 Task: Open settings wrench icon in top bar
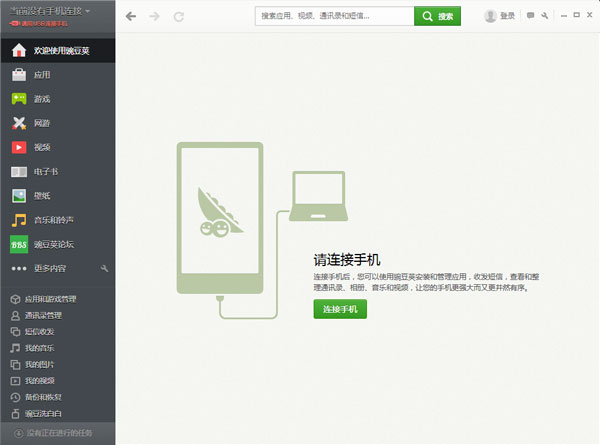(x=545, y=16)
